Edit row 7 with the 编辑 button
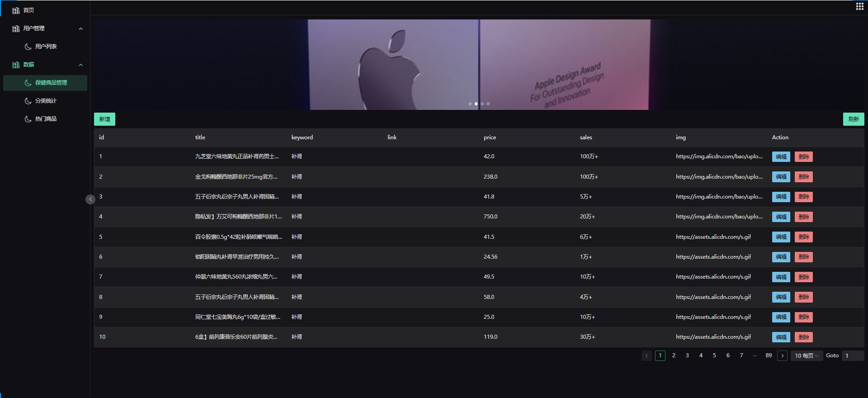 click(x=781, y=277)
